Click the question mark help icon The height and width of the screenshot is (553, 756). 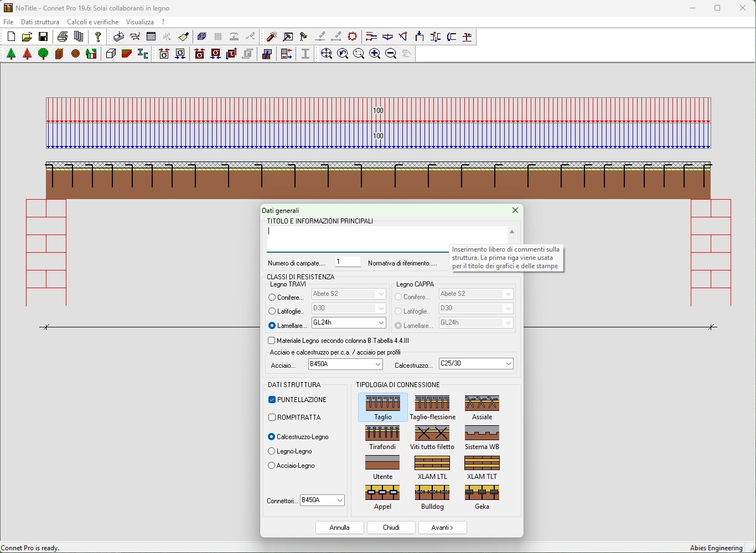click(98, 37)
